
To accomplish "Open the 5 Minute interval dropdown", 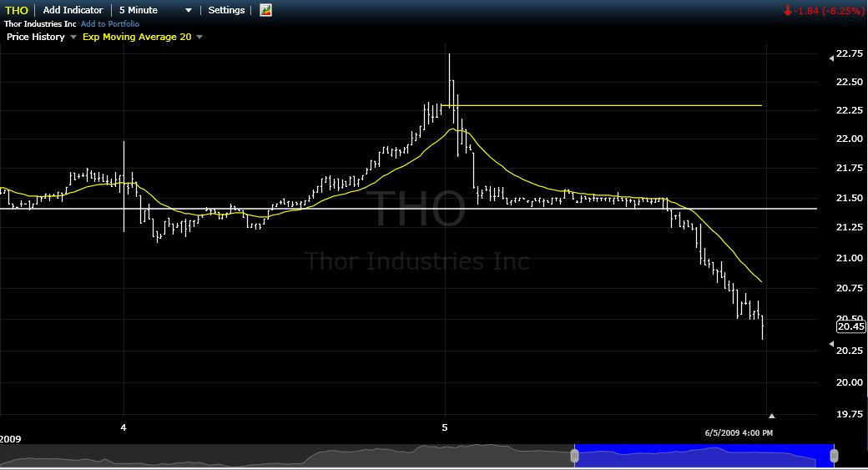I will [x=155, y=10].
